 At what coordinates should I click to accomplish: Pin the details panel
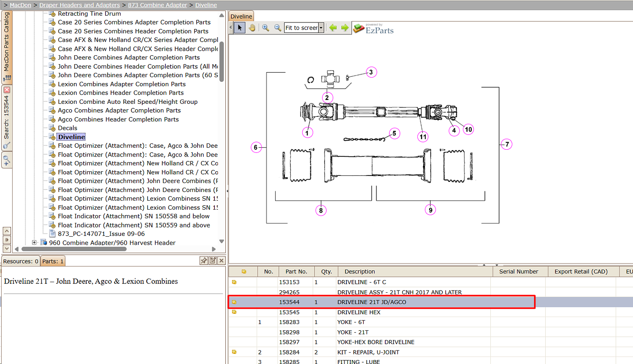204,261
